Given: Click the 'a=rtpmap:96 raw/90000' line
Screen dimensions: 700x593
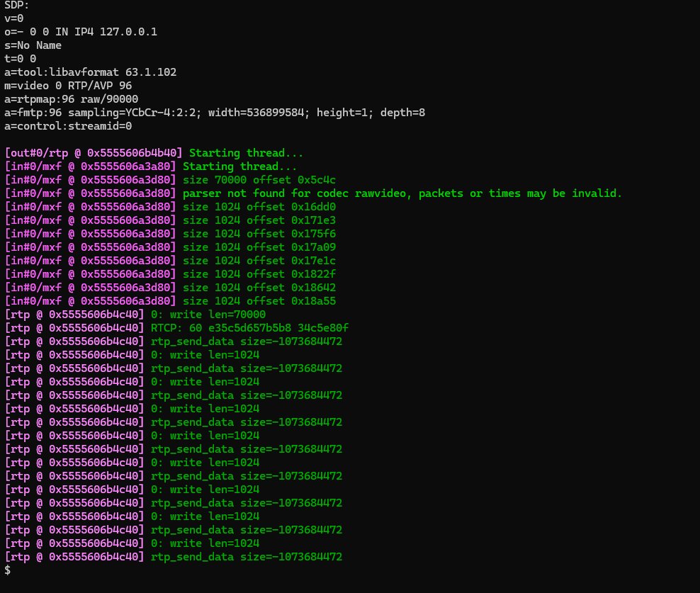Looking at the screenshot, I should coord(72,98).
